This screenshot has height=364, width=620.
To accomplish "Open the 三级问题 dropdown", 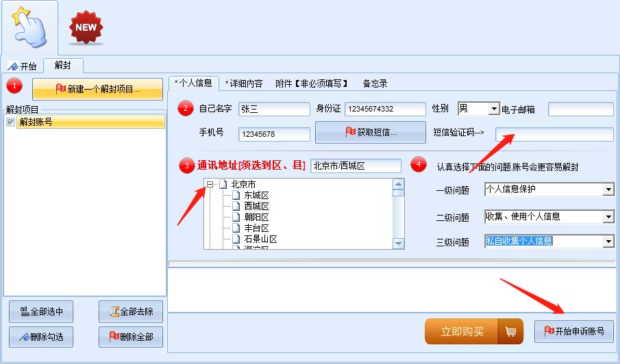I will click(608, 242).
